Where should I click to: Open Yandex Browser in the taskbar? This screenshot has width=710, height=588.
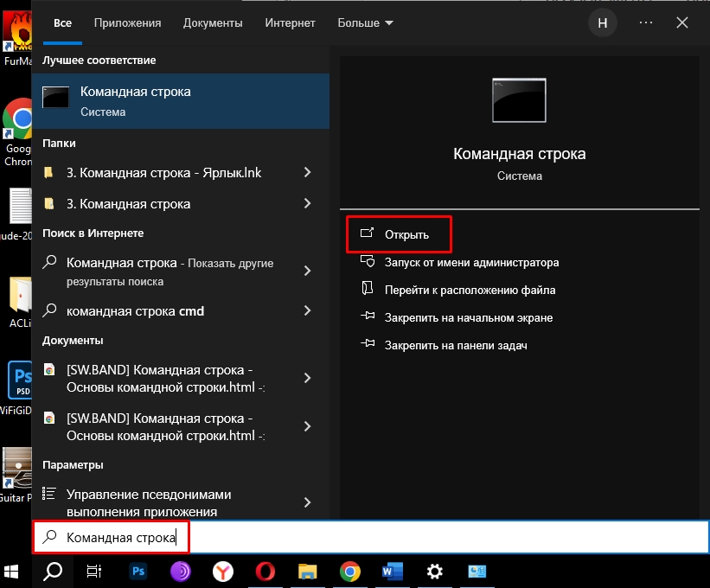pyautogui.click(x=222, y=571)
